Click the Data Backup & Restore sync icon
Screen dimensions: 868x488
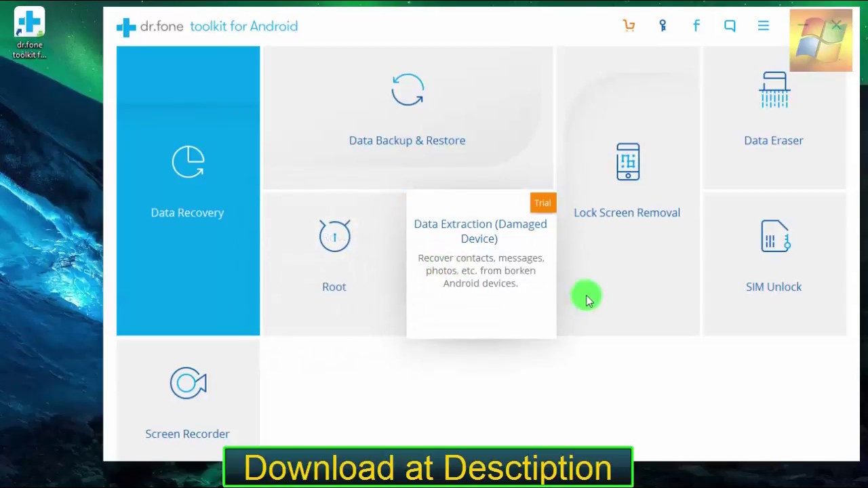[408, 90]
